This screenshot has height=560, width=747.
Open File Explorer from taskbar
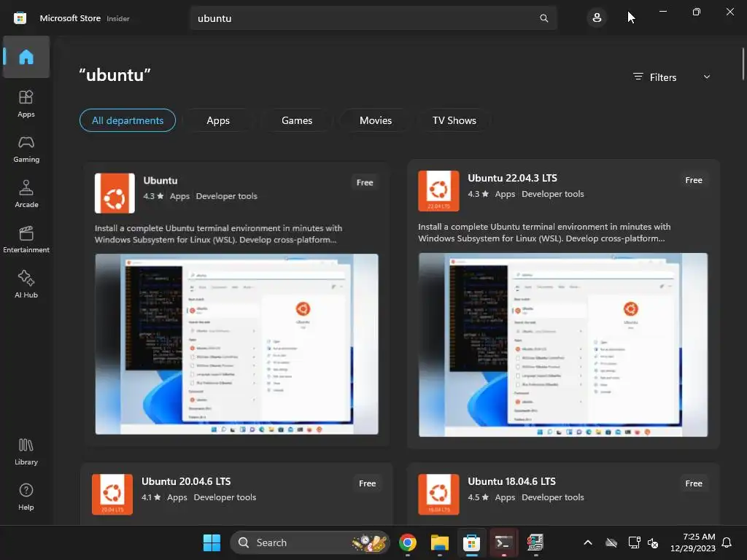(x=439, y=542)
